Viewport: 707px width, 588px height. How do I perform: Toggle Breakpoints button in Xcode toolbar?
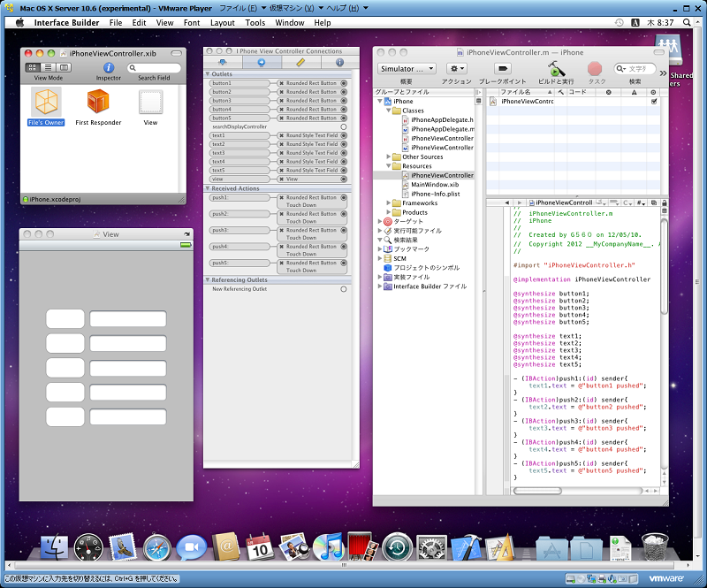[502, 69]
